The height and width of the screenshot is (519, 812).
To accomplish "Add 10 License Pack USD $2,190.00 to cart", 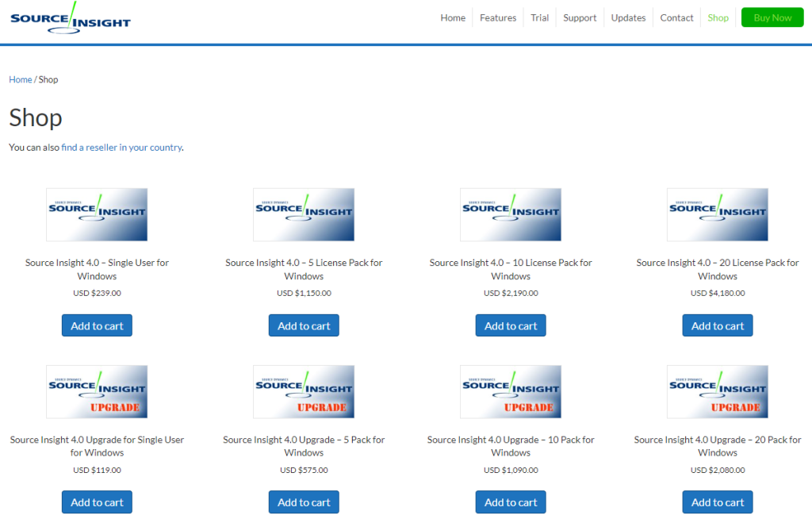I will (x=511, y=325).
